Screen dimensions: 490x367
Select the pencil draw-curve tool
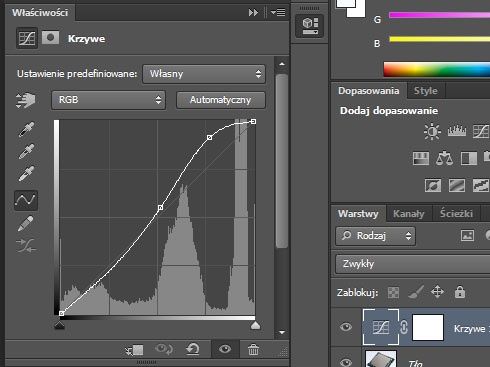pos(26,223)
